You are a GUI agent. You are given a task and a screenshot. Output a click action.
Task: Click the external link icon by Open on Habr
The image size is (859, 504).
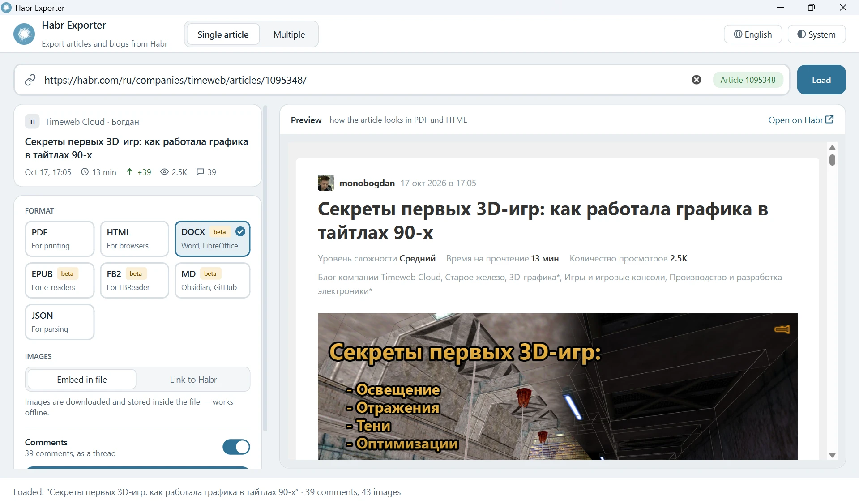[829, 120]
